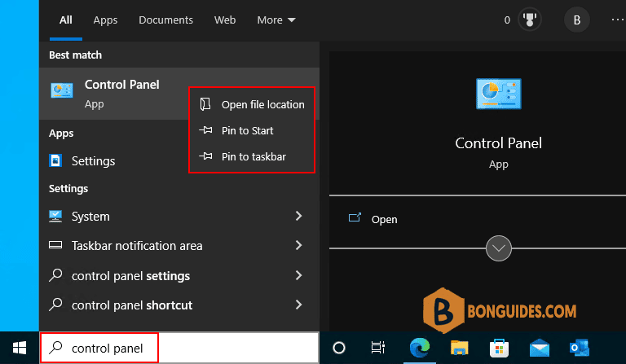Launch Microsoft Edge from the taskbar
Screen dimensions: 626x364
tap(420, 348)
